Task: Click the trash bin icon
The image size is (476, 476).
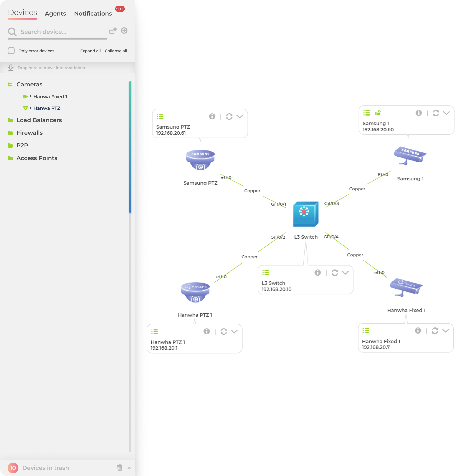Action: (x=120, y=468)
